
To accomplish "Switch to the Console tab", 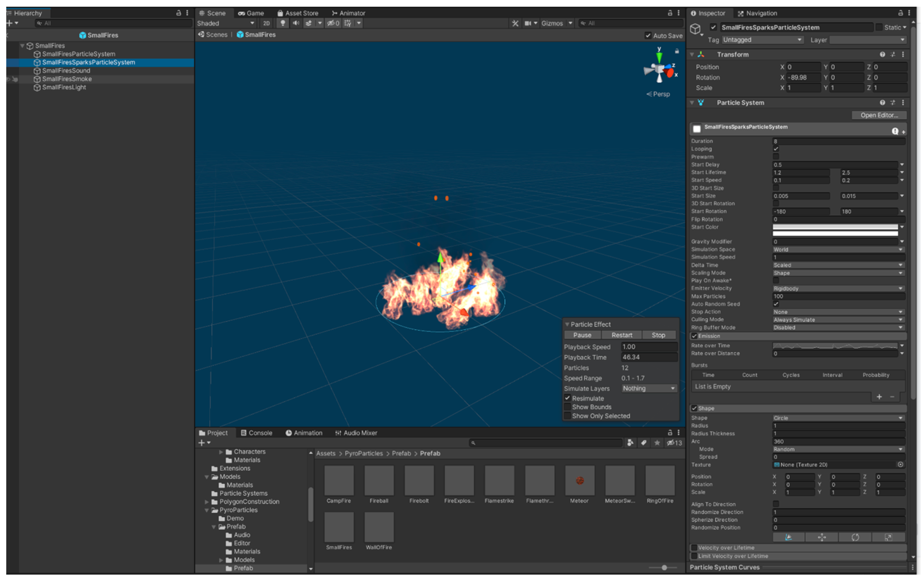I will tap(256, 432).
